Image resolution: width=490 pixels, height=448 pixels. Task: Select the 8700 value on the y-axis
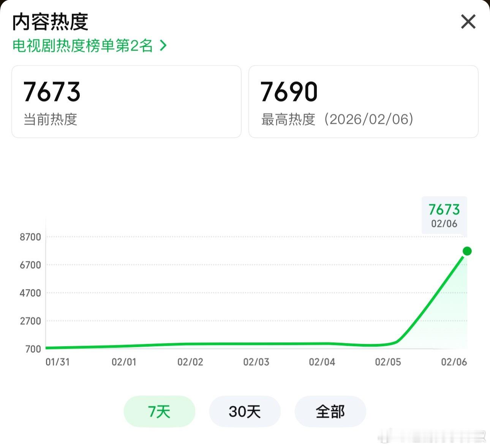(x=31, y=237)
